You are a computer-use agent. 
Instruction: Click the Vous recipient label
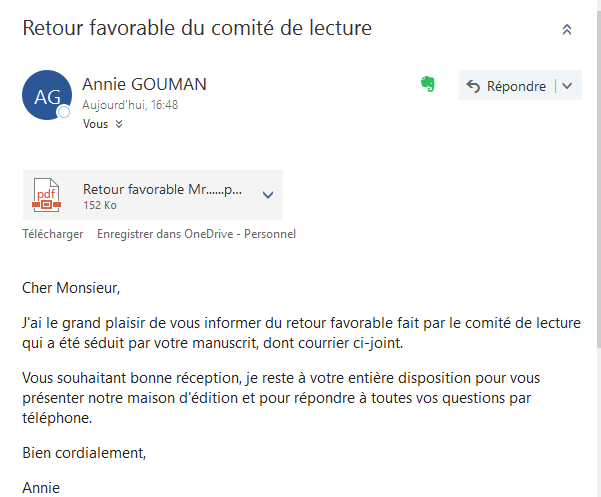click(95, 124)
